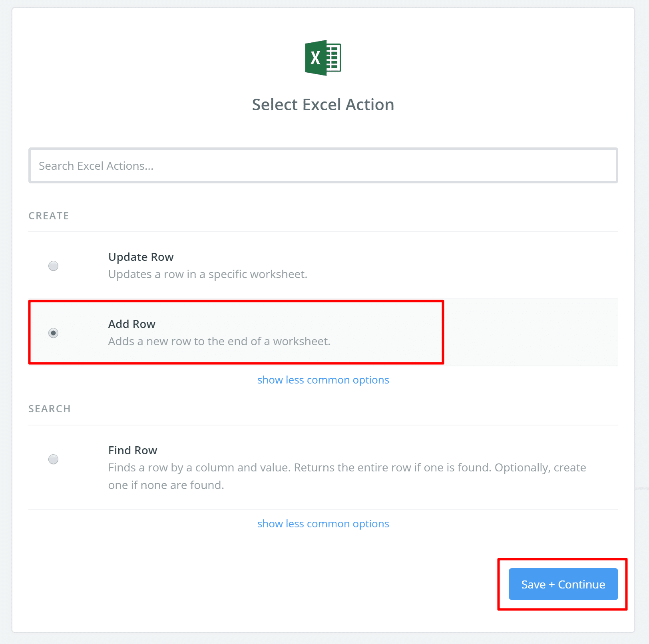Click the Update Row title text
Viewport: 649px width, 644px height.
141,257
